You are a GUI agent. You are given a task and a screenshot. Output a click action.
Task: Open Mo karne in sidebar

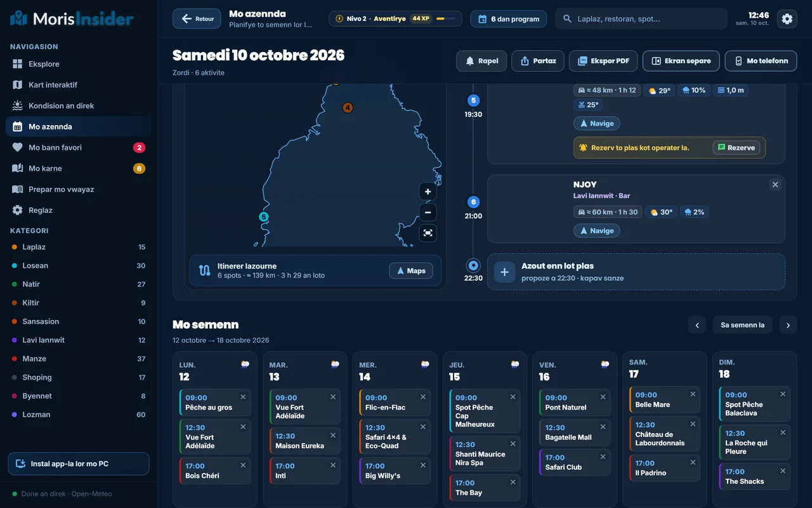coord(79,169)
